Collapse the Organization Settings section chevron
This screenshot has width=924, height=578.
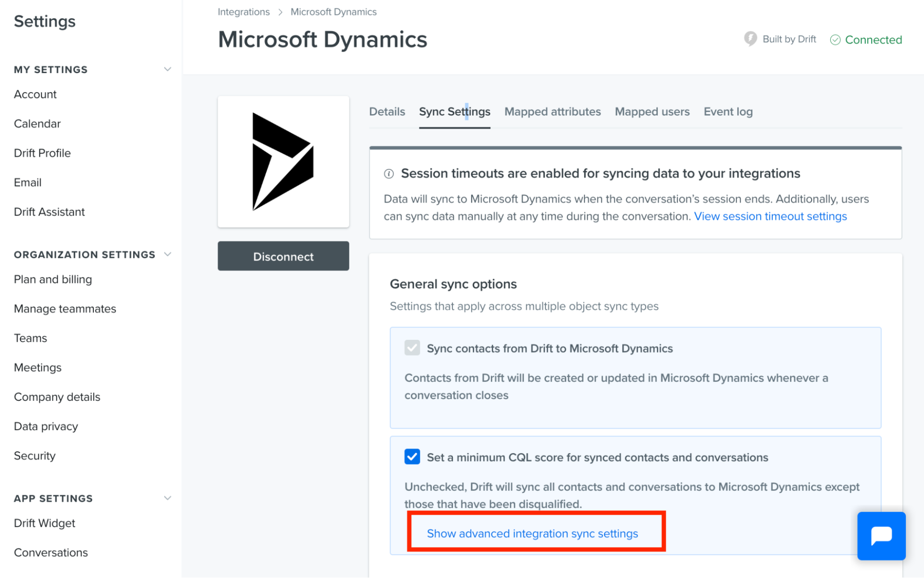click(x=167, y=254)
